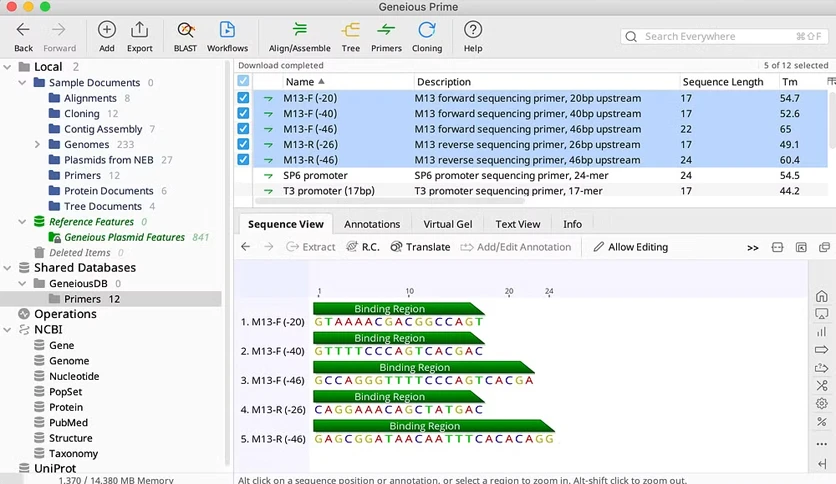The image size is (836, 484).
Task: Click the Search Everywhere field
Action: coord(724,36)
